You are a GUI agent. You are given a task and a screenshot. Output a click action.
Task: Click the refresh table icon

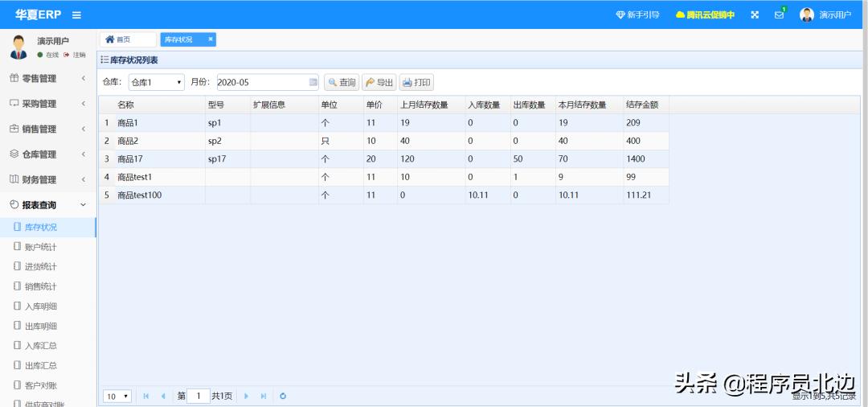pos(283,397)
